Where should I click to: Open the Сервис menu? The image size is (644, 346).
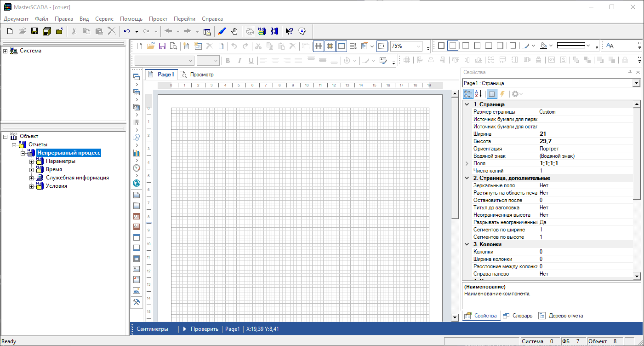pyautogui.click(x=104, y=19)
